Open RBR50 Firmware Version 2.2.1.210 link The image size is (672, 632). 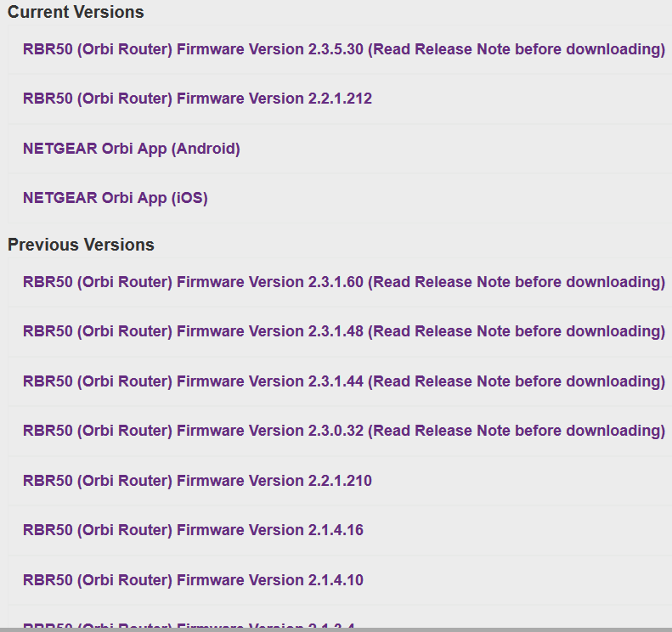coord(197,481)
